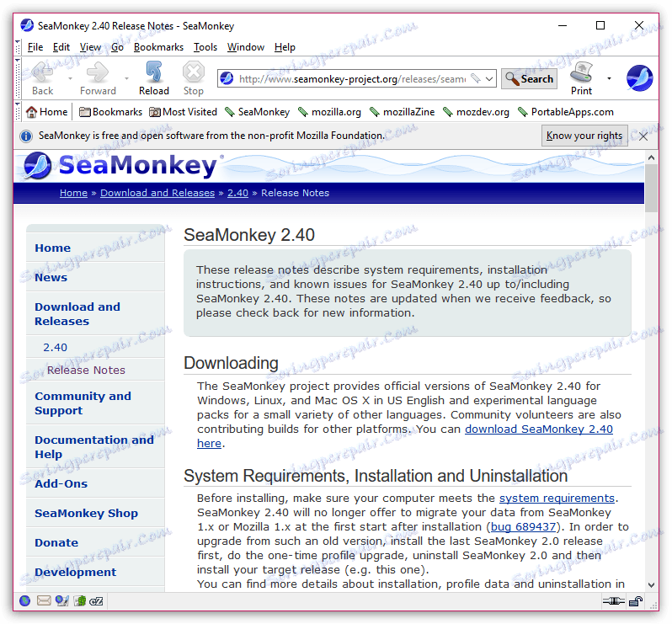
Task: Click the Know your rights button
Action: (x=584, y=136)
